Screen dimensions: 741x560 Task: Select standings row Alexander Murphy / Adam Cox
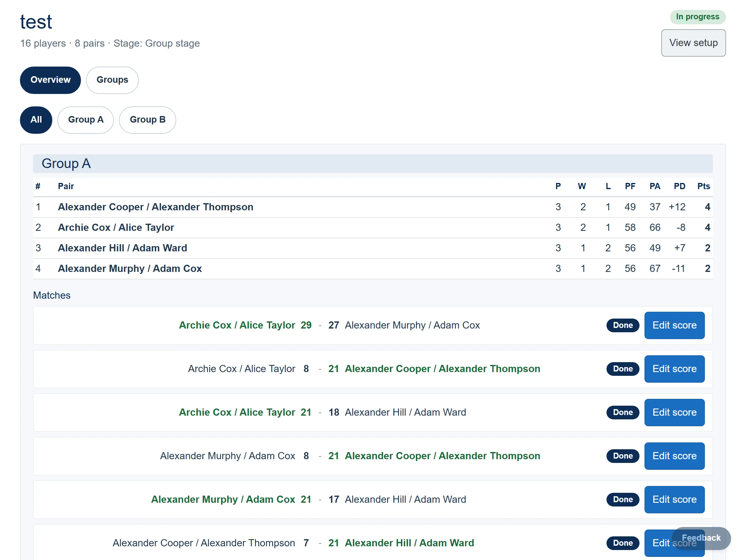(372, 268)
